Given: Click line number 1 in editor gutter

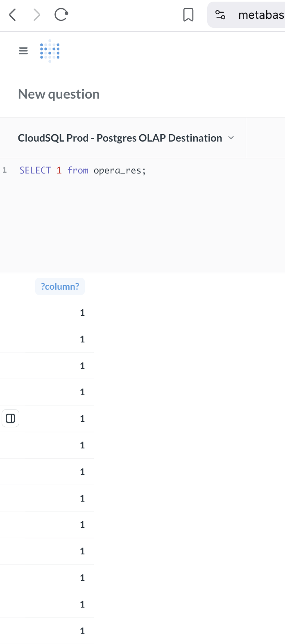Looking at the screenshot, I should (5, 170).
